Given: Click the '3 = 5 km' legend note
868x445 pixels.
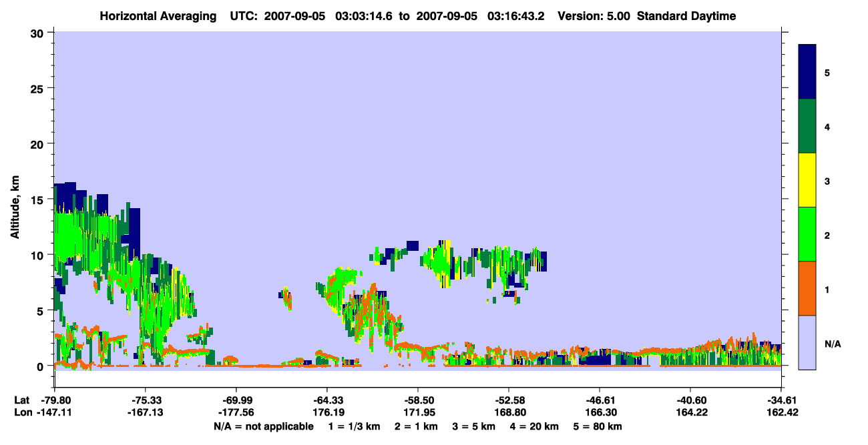Looking at the screenshot, I should 474,426.
